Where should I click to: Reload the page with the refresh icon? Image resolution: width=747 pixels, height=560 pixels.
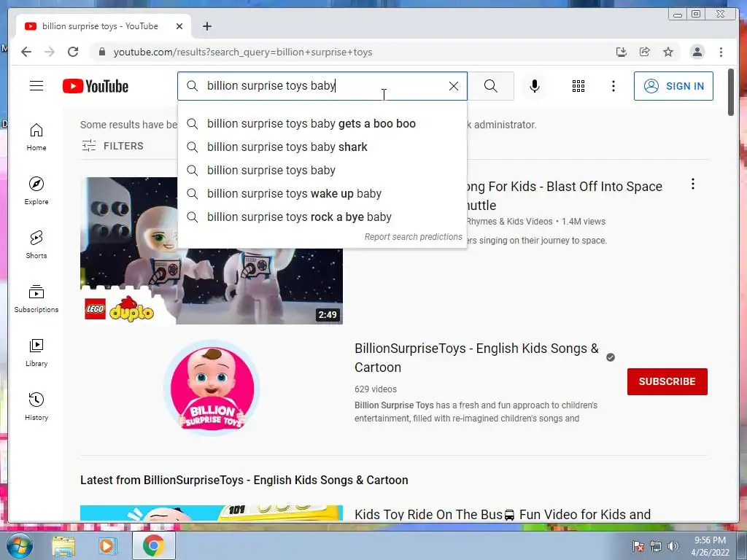73,52
